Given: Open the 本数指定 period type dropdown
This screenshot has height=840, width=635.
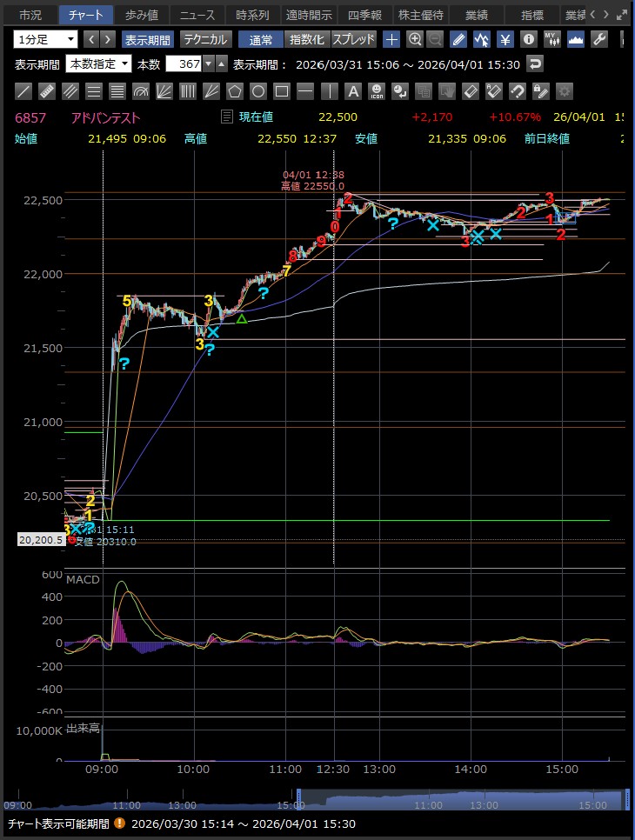Looking at the screenshot, I should pos(99,63).
